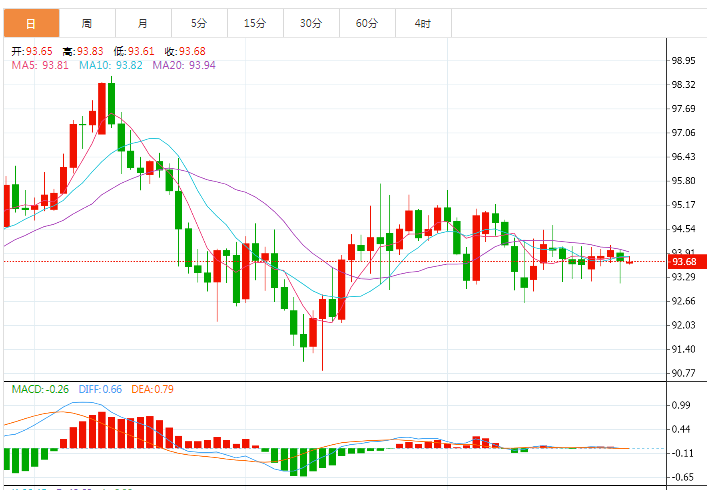The height and width of the screenshot is (490, 707).
Task: Open the 5分 interval tab
Action: [x=199, y=23]
